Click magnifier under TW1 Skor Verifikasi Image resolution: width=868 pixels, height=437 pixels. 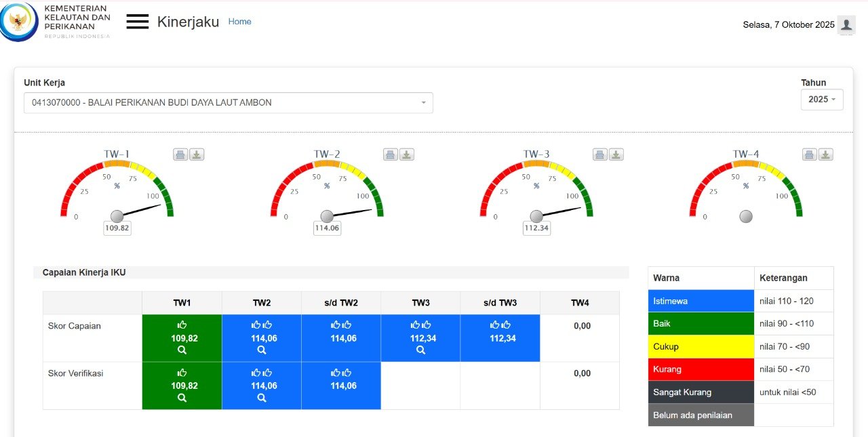tap(182, 398)
